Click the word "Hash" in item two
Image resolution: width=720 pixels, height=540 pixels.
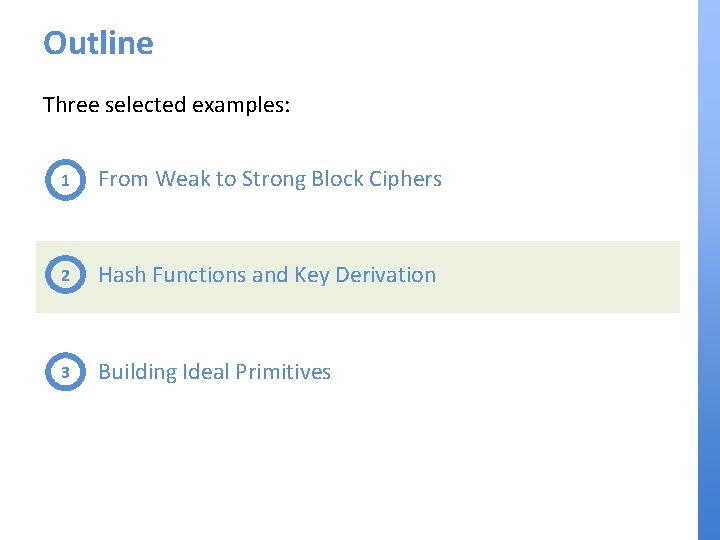(122, 275)
